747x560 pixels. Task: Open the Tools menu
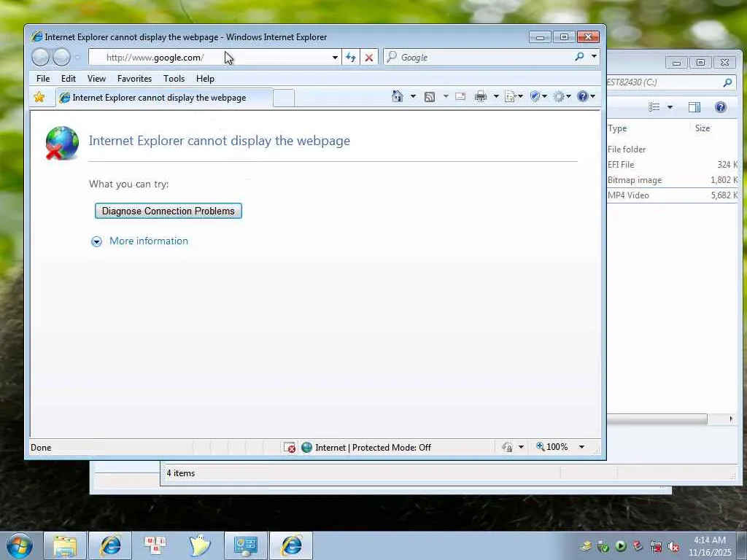pyautogui.click(x=174, y=79)
